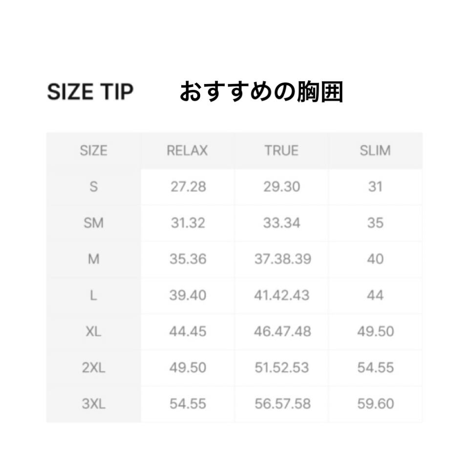Image resolution: width=469 pixels, height=476 pixels.
Task: Select the RELAX column header
Action: point(187,151)
